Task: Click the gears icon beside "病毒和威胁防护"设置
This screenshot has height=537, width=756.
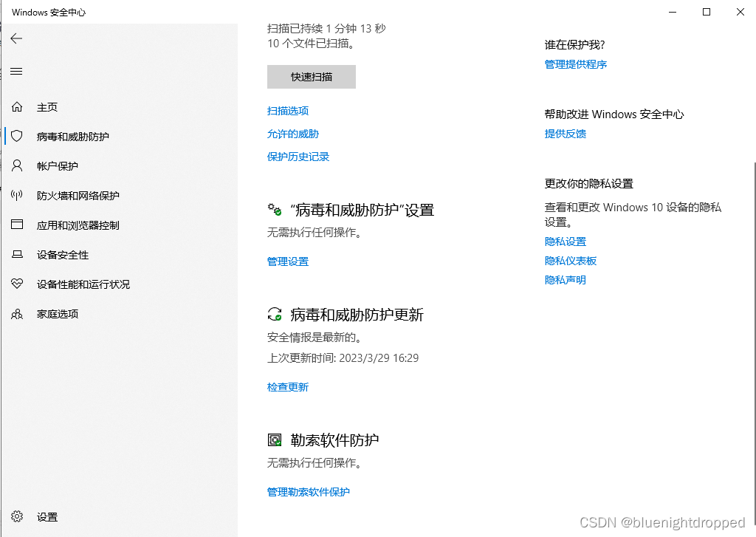Action: coord(275,209)
